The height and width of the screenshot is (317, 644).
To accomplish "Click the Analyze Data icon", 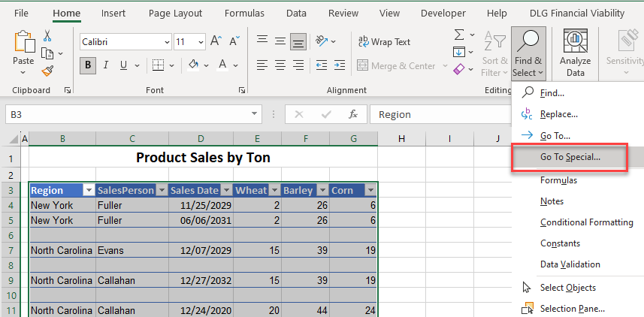I will click(575, 53).
